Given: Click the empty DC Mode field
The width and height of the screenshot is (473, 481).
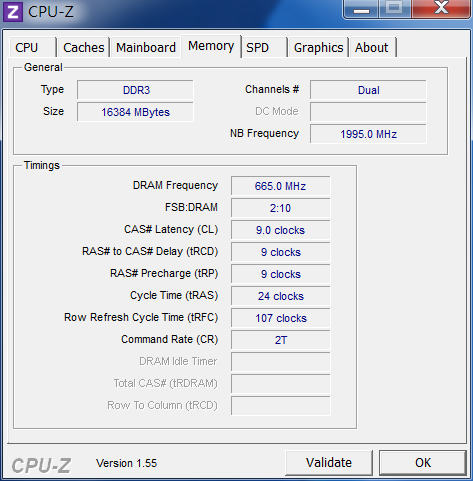Looking at the screenshot, I should coord(368,112).
